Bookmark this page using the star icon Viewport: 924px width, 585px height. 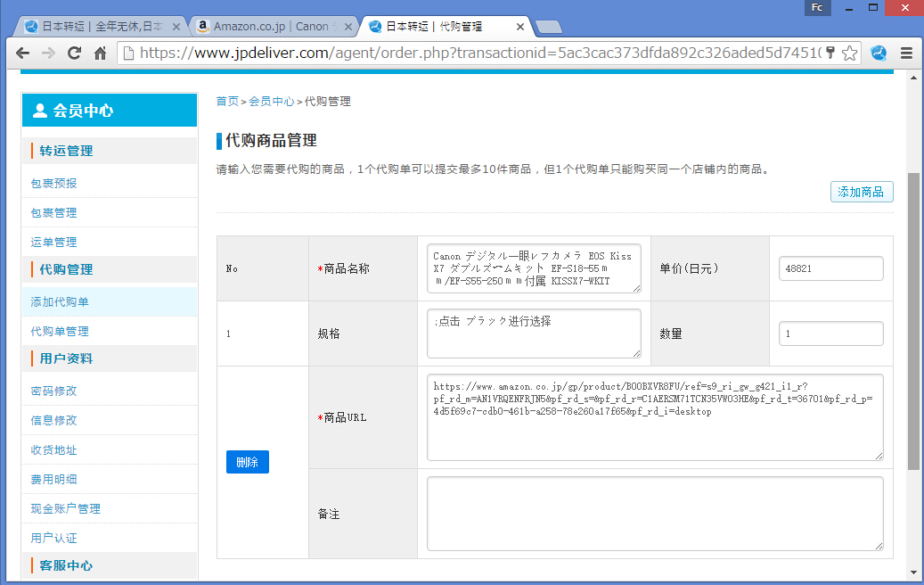point(850,54)
